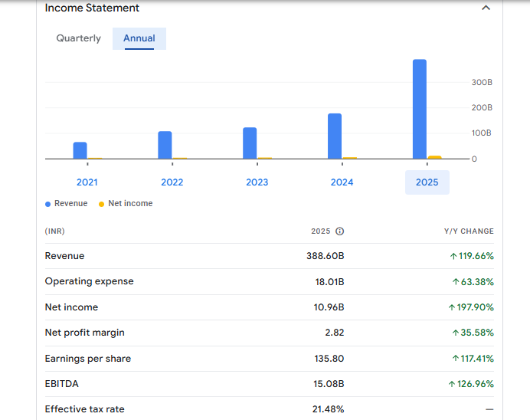530x420 pixels.
Task: Select the 2022 year label
Action: 172,182
